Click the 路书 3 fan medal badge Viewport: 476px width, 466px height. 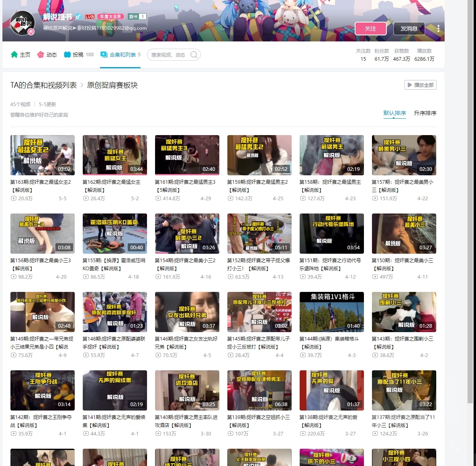(136, 16)
